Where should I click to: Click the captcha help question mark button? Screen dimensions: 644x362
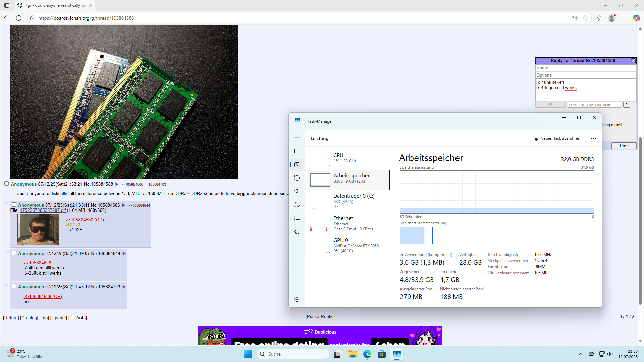[x=626, y=105]
